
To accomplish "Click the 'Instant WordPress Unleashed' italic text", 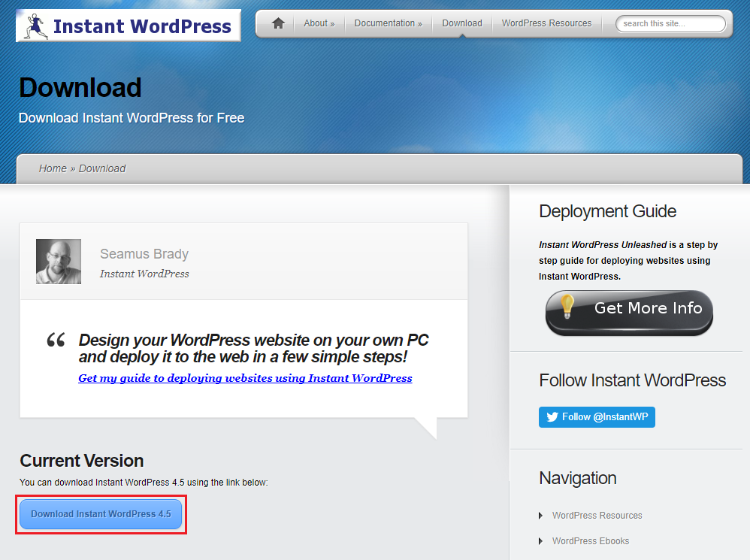I will point(603,245).
